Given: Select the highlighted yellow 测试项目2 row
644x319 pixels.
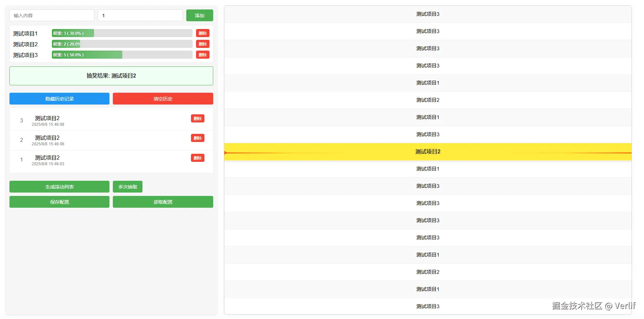Looking at the screenshot, I should (428, 152).
